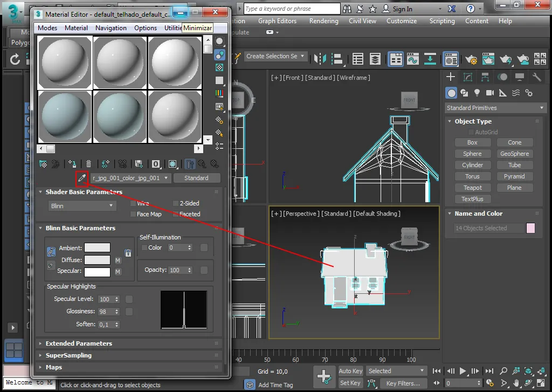
Task: Open Time Configuration icon
Action: coord(489,383)
